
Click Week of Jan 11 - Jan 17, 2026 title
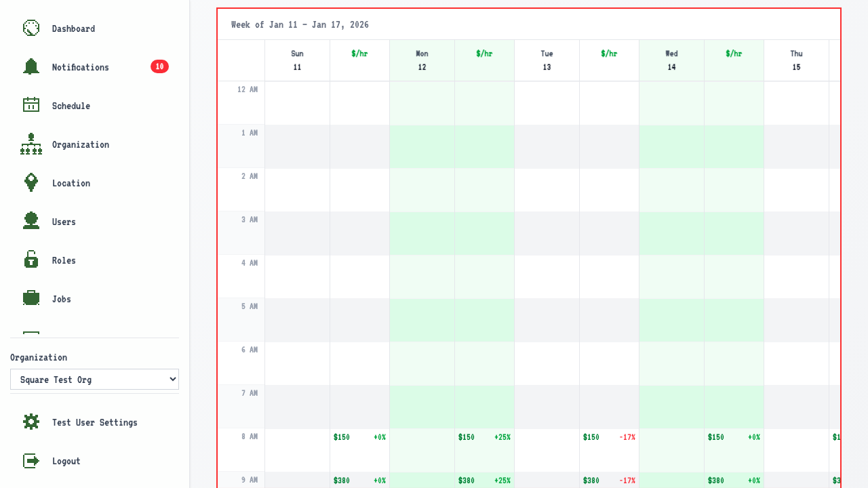point(300,24)
